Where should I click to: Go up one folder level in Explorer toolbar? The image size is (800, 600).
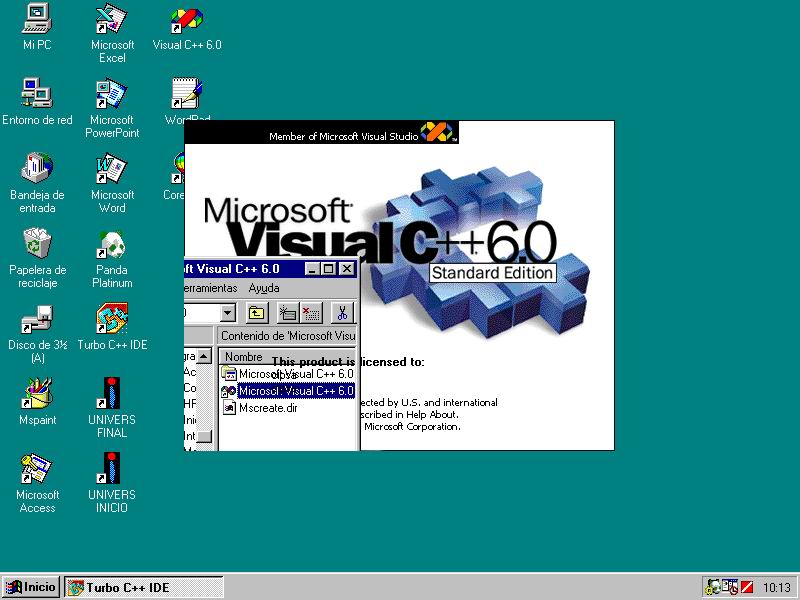click(x=257, y=313)
